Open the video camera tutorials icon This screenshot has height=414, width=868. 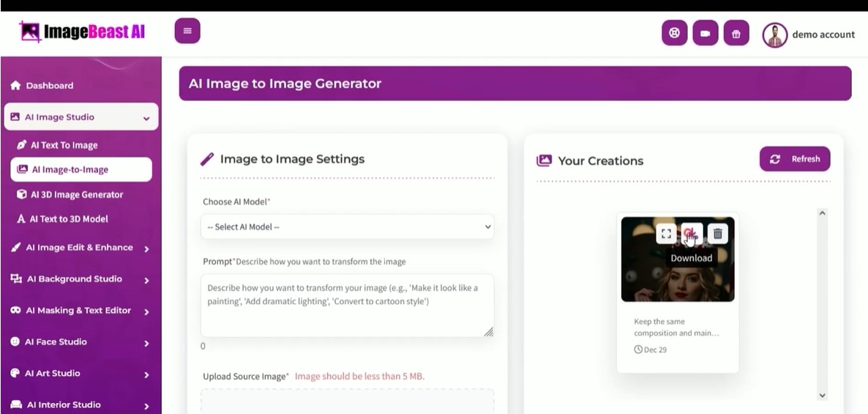706,33
